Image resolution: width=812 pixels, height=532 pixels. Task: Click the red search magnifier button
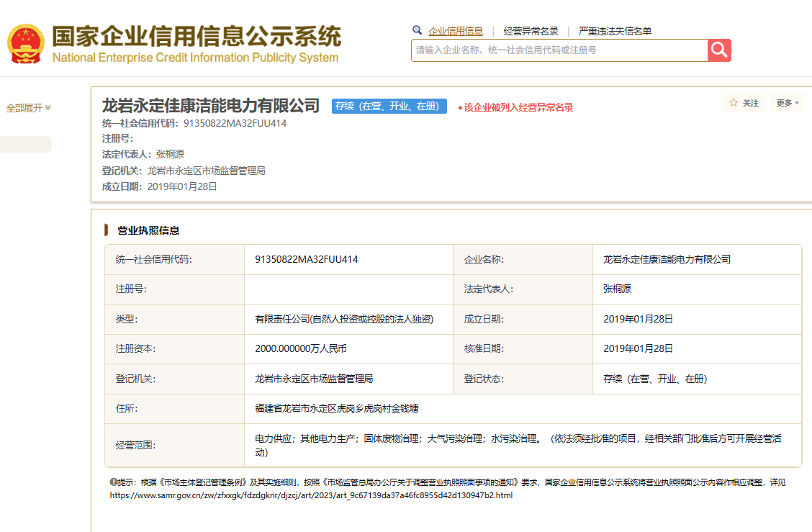point(719,50)
